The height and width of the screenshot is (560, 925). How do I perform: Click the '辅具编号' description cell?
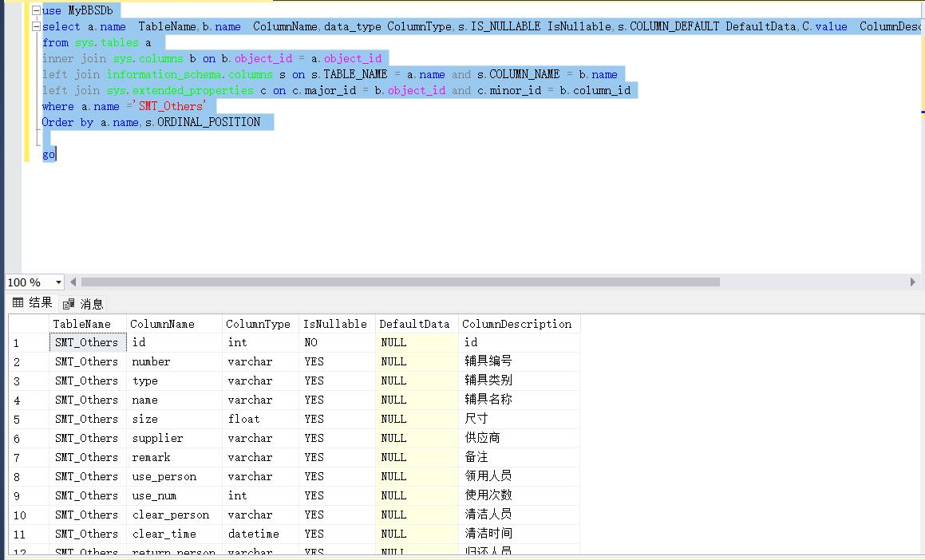519,361
